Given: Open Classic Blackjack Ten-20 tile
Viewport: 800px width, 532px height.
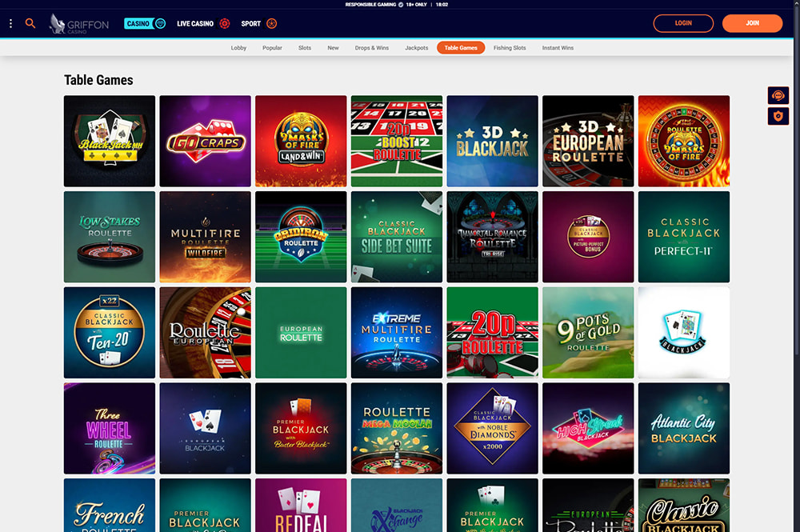Looking at the screenshot, I should pyautogui.click(x=110, y=333).
